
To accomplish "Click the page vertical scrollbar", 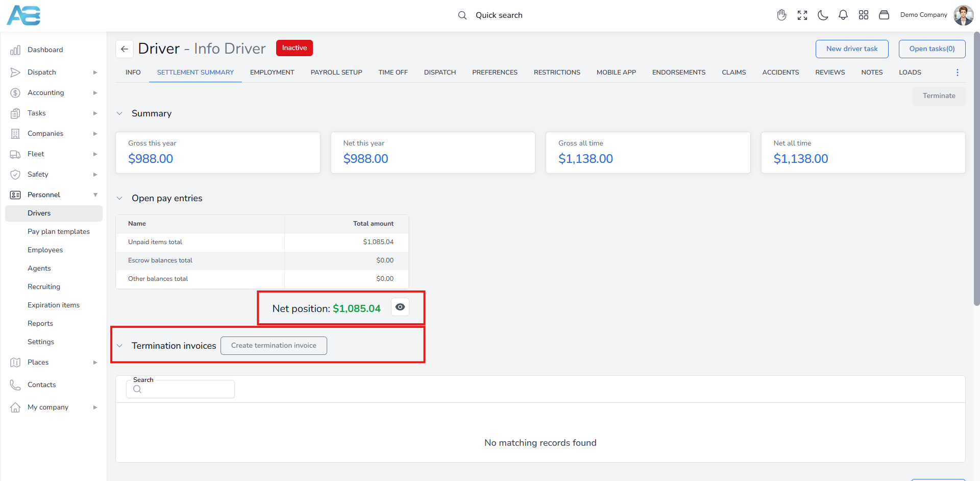I will point(976,169).
